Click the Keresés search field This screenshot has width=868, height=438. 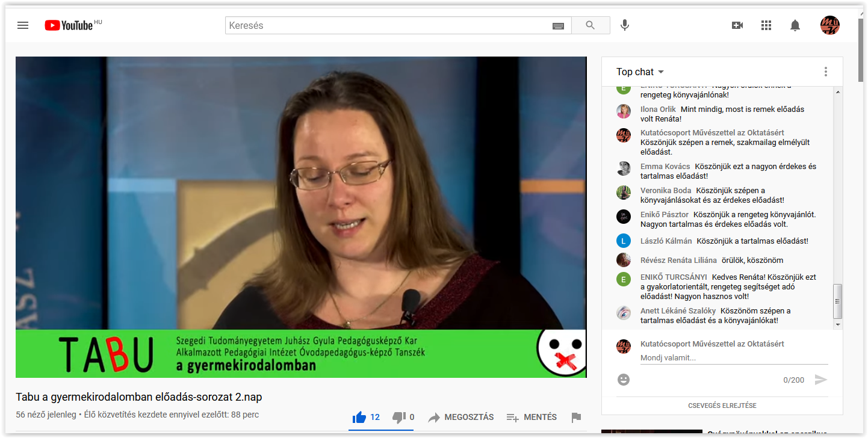[388, 26]
